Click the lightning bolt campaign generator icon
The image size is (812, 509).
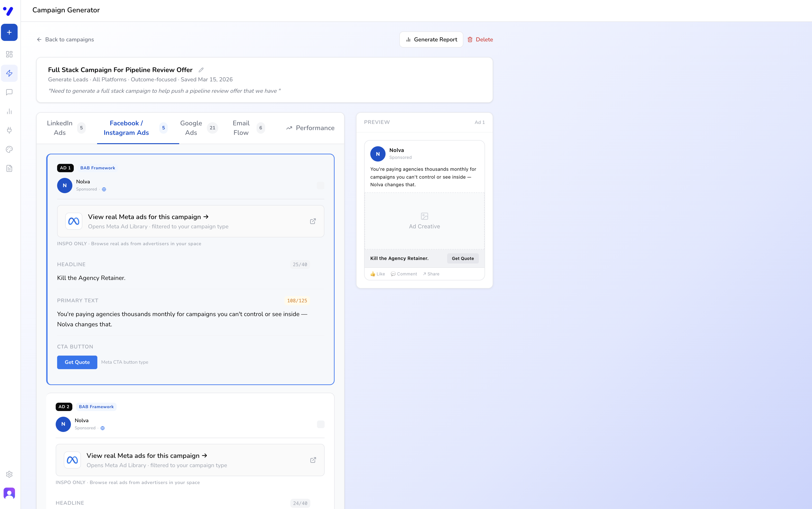pos(9,73)
